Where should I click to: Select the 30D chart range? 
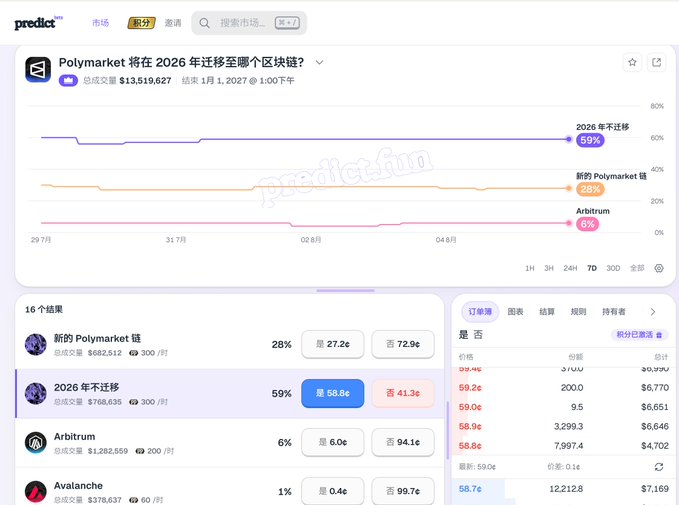pos(613,268)
